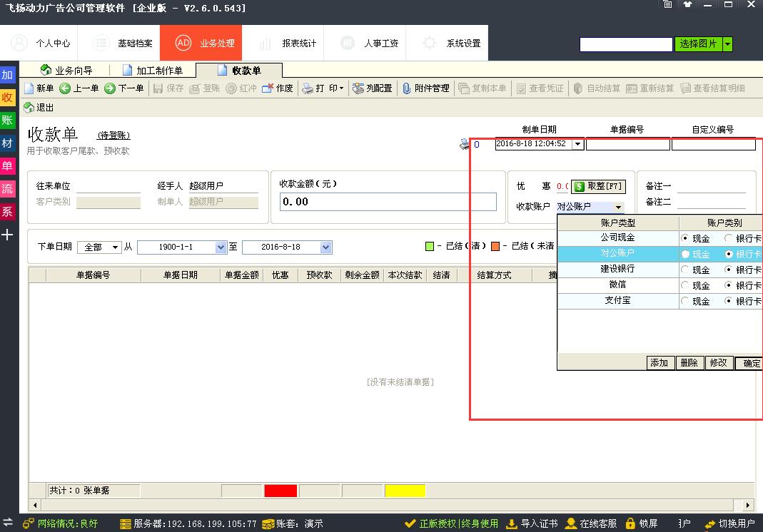This screenshot has width=763, height=532.
Task: Open 在线客服 online customer service
Action: tap(600, 523)
